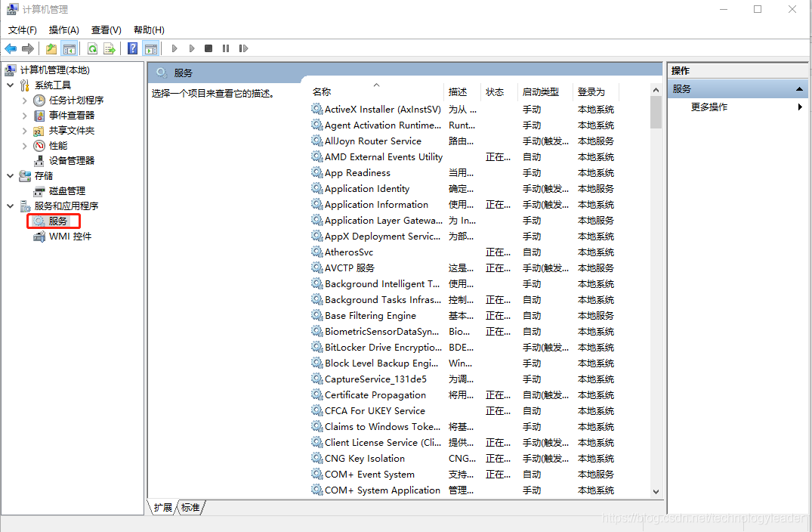Switch to the 标准 tab
812x532 pixels.
(190, 508)
